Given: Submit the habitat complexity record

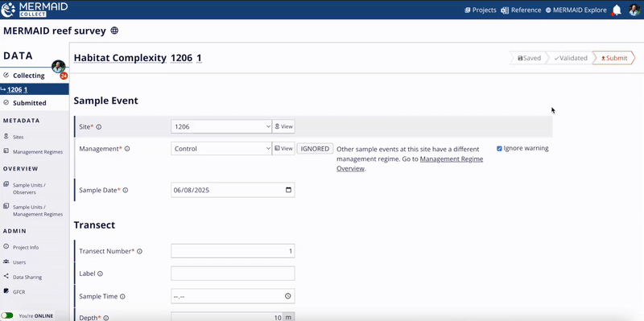Looking at the screenshot, I should (614, 58).
